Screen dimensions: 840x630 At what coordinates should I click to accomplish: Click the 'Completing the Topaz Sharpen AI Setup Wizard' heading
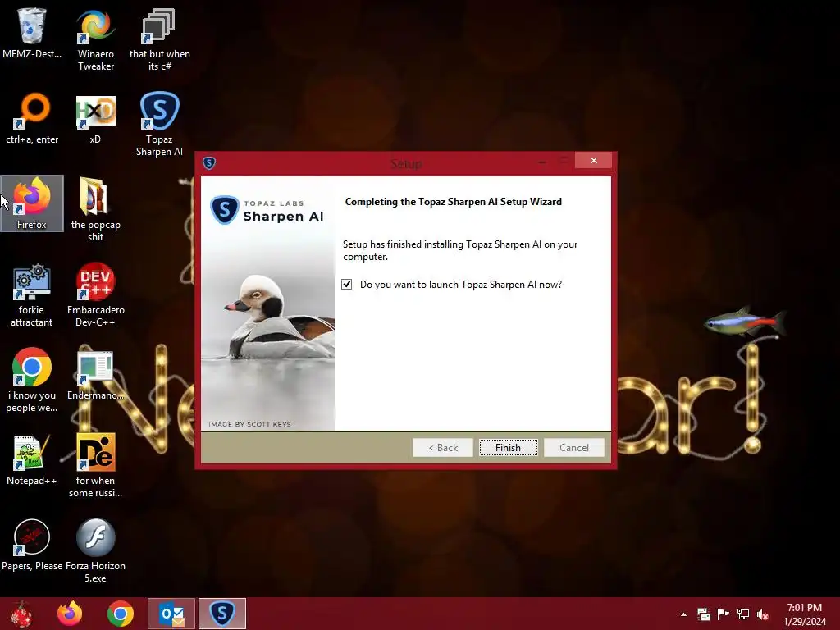453,202
